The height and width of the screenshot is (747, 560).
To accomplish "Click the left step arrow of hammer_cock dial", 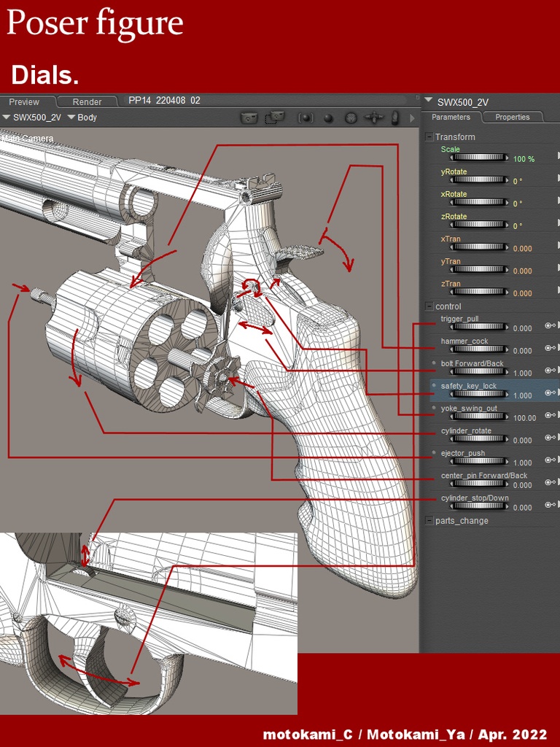I will (x=452, y=349).
